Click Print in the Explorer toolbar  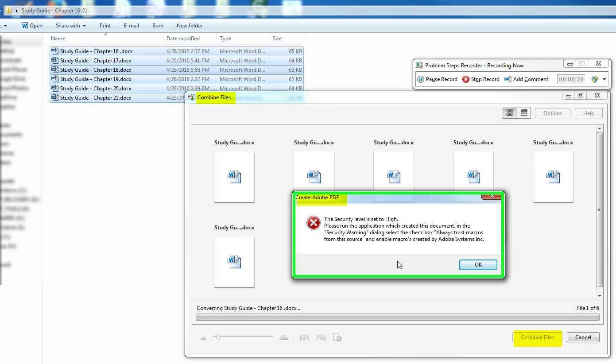pyautogui.click(x=105, y=26)
